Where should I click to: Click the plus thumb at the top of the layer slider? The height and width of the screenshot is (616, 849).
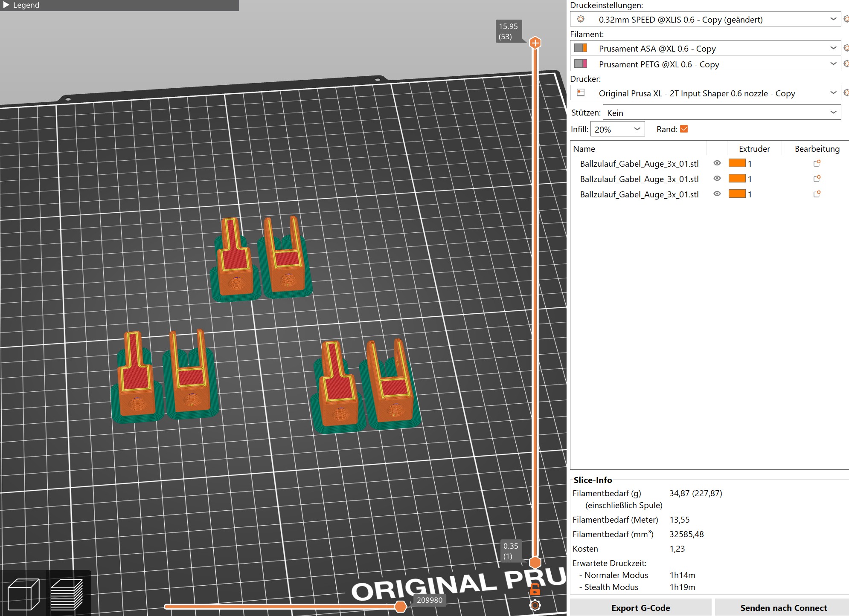[x=535, y=43]
